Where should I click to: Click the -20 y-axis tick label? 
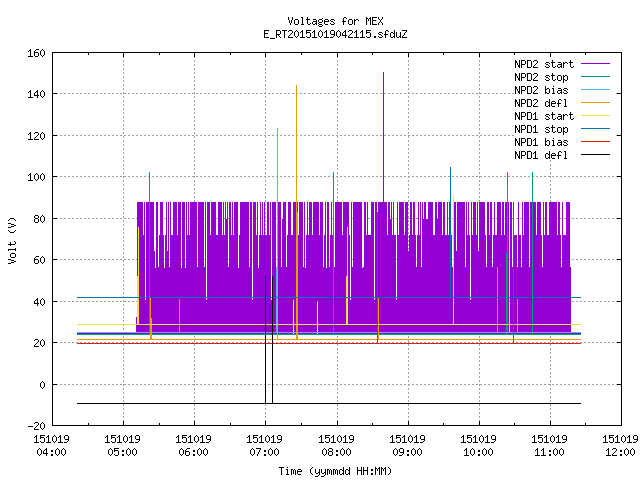click(x=36, y=426)
